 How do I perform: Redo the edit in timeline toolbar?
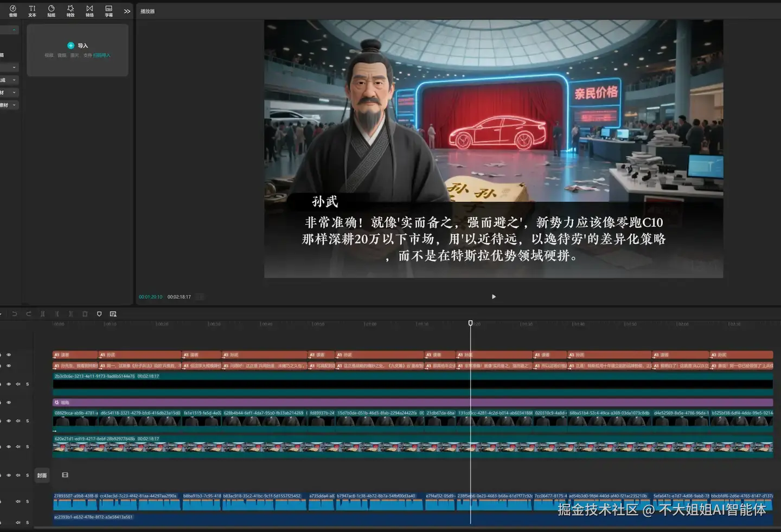[29, 314]
